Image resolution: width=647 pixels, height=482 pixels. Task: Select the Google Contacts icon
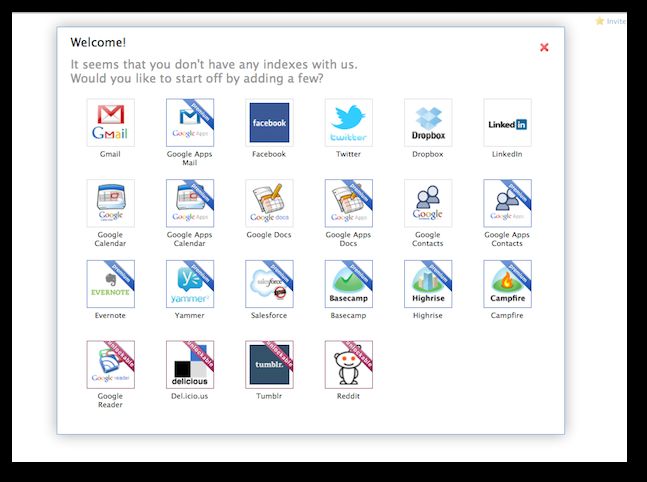tap(428, 203)
